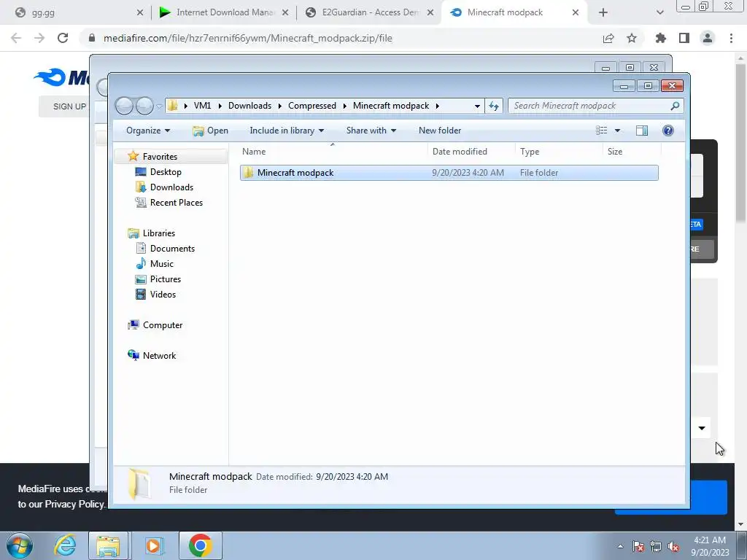This screenshot has width=747, height=560.
Task: Open a new Chrome tab
Action: click(x=603, y=12)
